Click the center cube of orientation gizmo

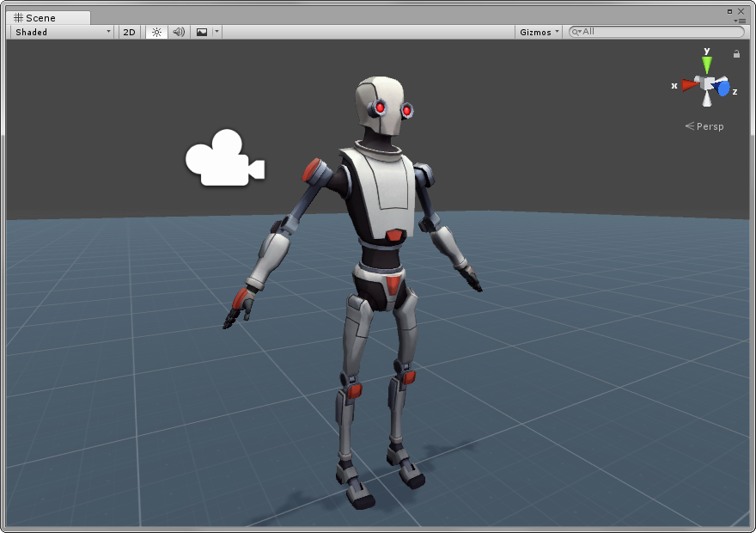point(707,83)
